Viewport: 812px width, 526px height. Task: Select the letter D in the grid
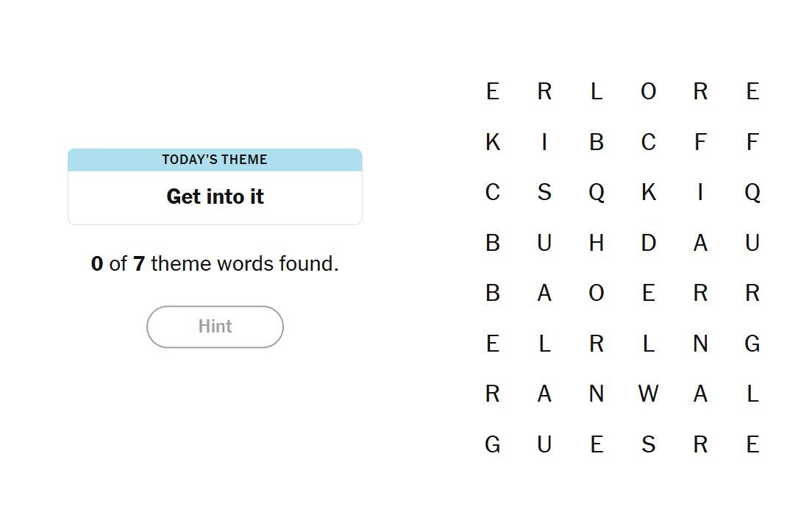(648, 243)
